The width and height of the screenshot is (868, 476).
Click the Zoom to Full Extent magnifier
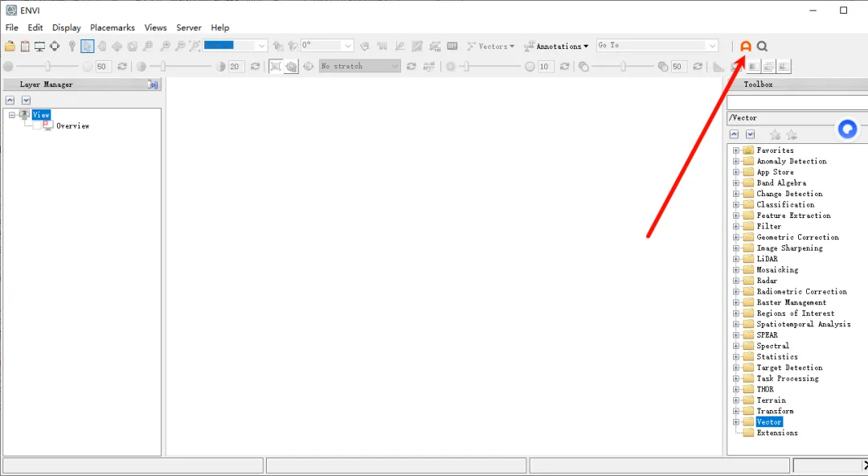194,46
